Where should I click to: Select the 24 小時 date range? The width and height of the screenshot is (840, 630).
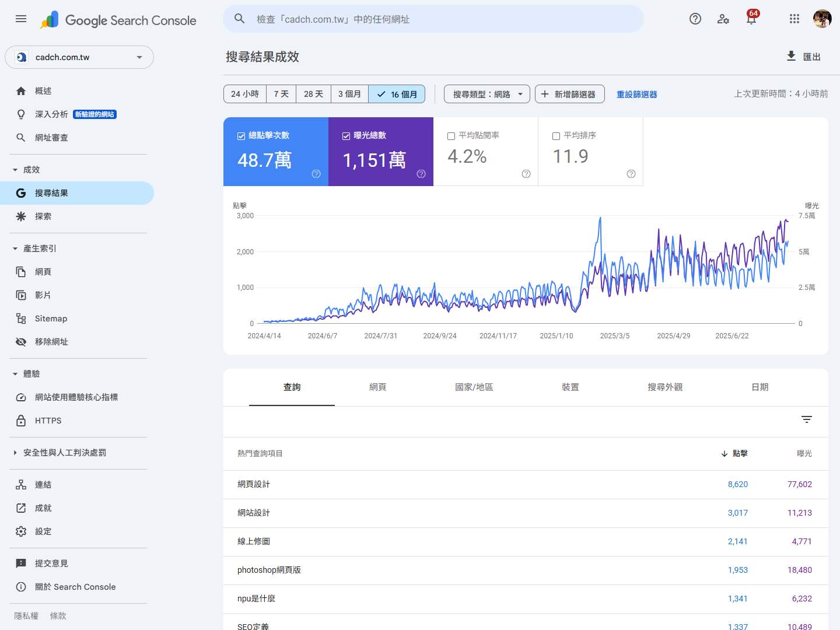coord(245,94)
